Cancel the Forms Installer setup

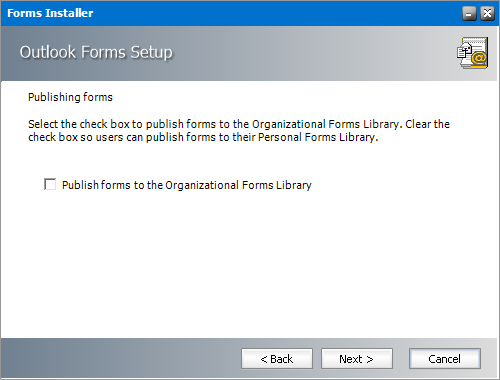point(445,359)
